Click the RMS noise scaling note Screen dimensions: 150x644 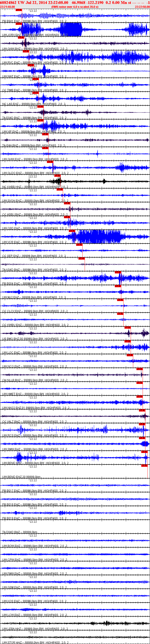75,7
